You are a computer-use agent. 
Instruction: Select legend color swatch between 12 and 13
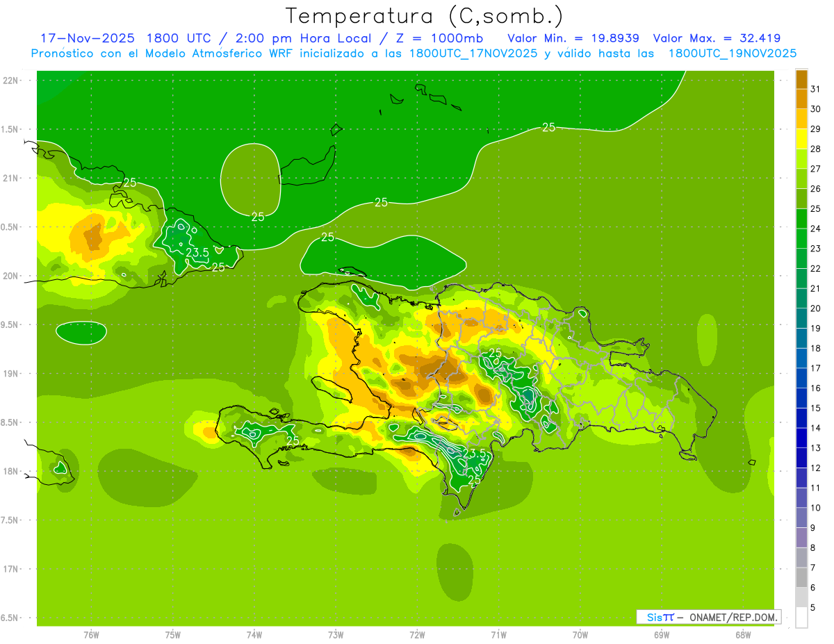tap(801, 457)
